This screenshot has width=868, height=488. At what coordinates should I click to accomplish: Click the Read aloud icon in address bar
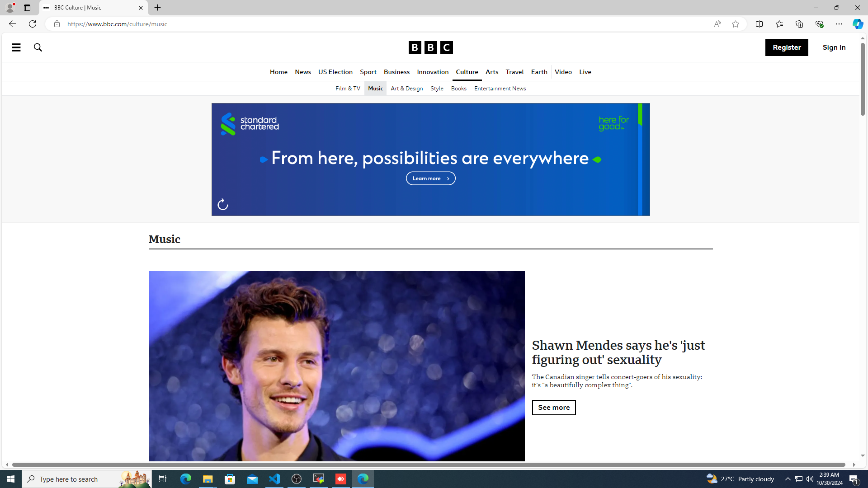tap(717, 24)
